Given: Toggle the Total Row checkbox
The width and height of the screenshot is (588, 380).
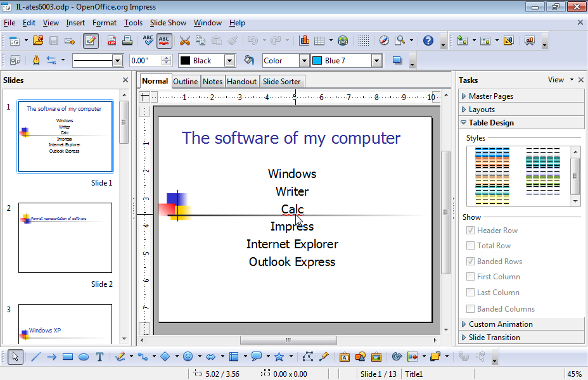Looking at the screenshot, I should click(470, 246).
